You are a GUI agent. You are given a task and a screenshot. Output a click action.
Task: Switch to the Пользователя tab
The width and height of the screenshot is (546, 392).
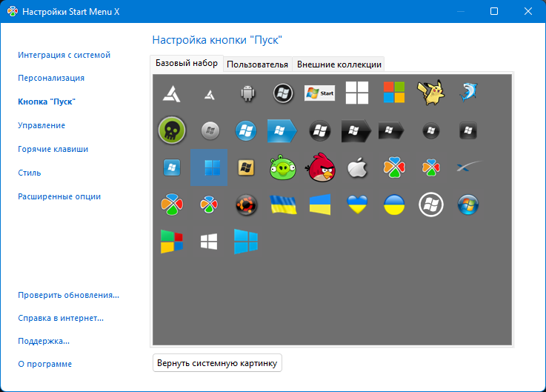[257, 64]
